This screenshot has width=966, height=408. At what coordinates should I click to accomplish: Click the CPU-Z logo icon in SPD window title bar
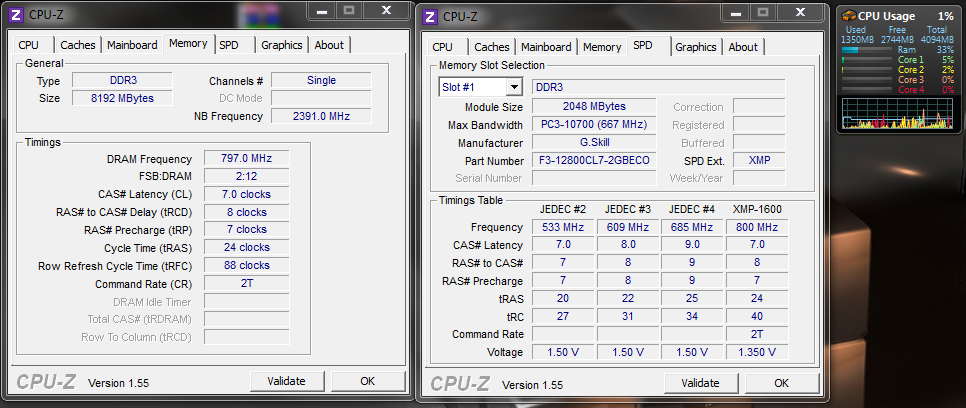[431, 17]
